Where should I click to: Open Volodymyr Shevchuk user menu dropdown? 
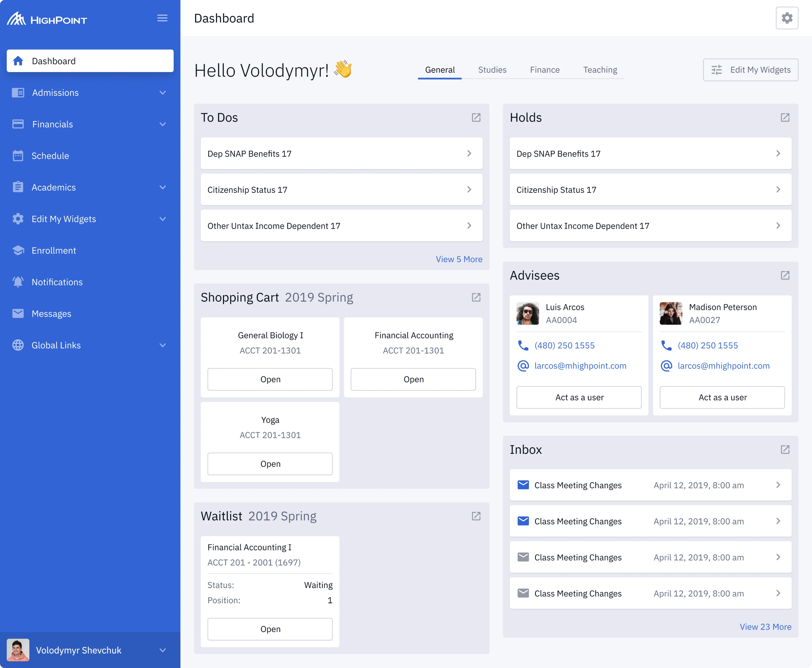[x=162, y=650]
